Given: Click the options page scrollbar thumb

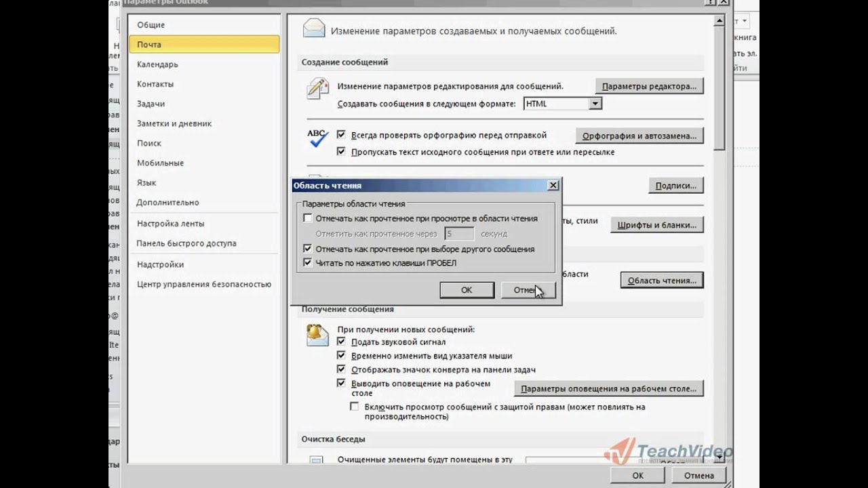Looking at the screenshot, I should (720, 89).
